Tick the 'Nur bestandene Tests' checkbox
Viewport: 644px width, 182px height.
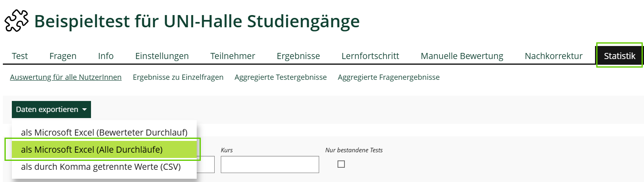coord(341,164)
